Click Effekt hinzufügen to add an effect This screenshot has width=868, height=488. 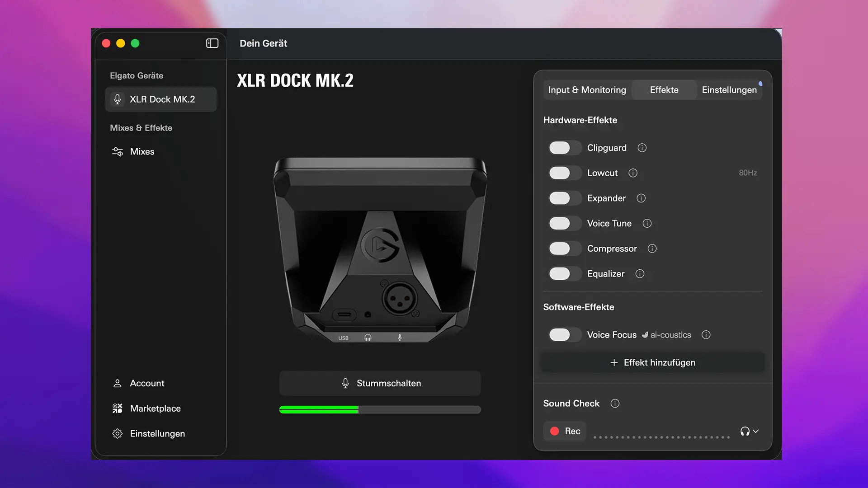pos(652,362)
